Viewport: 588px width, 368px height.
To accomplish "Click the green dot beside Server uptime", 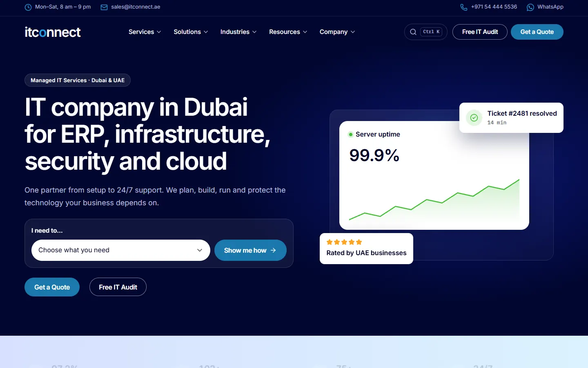I will coord(350,135).
